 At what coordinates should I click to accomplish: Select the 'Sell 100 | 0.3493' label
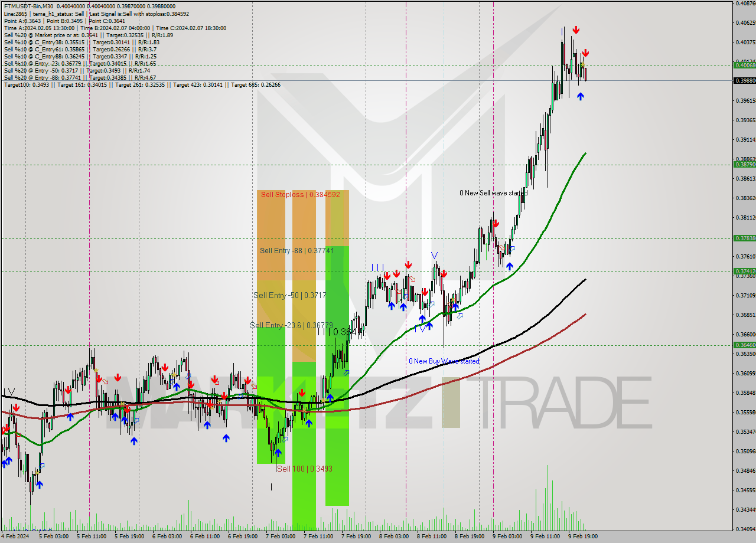pyautogui.click(x=304, y=469)
